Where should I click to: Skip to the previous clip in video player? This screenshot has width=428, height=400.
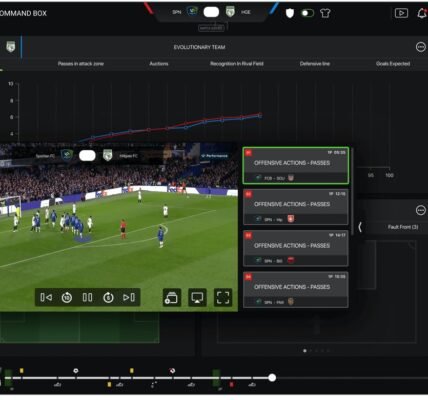point(46,297)
